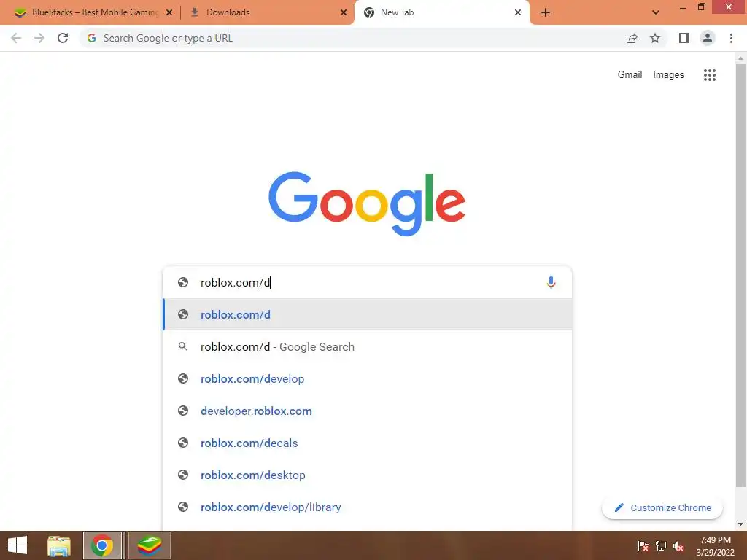The height and width of the screenshot is (560, 747).
Task: Click the Google icon in the address bar
Action: (92, 38)
